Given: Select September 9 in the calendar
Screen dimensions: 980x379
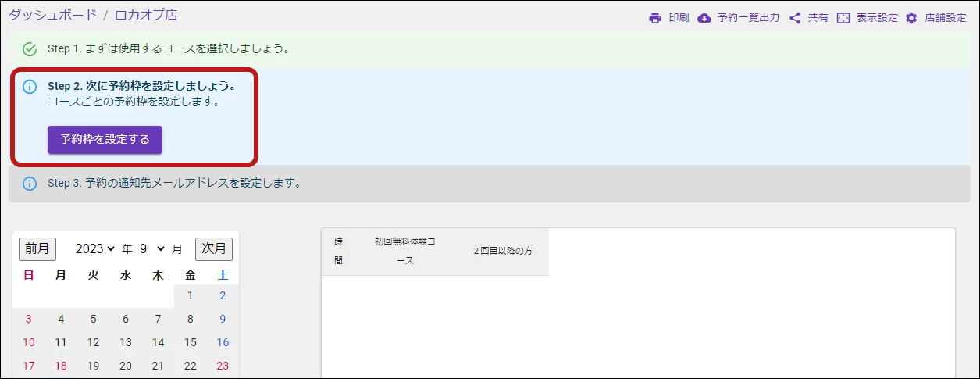Looking at the screenshot, I should click(x=223, y=319).
